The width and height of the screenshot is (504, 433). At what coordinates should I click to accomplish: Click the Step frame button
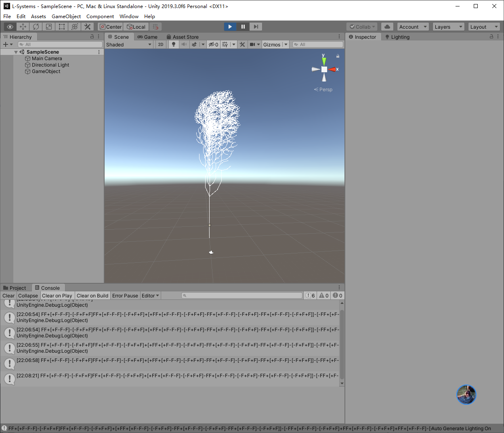tap(256, 27)
